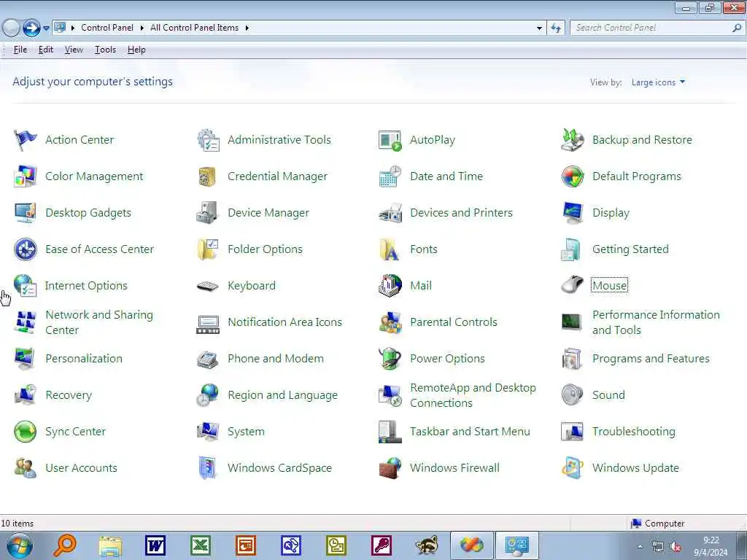Launch Excel from the taskbar

pyautogui.click(x=201, y=545)
